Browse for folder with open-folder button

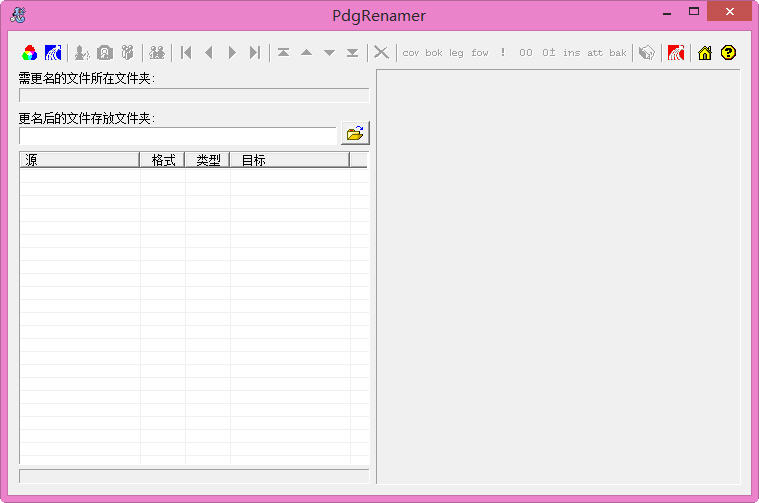coord(355,133)
